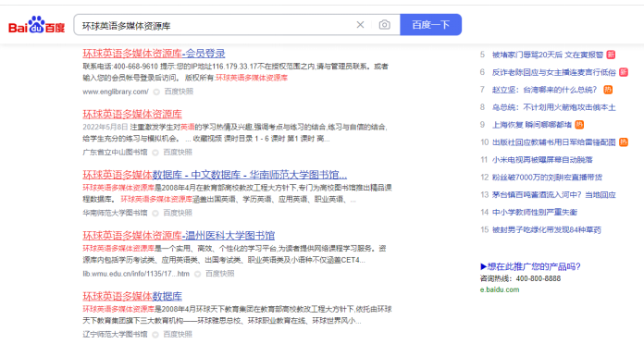Image resolution: width=644 pixels, height=344 pixels.
Task: Open 百度快照 for the englibrary result
Action: pos(179,92)
